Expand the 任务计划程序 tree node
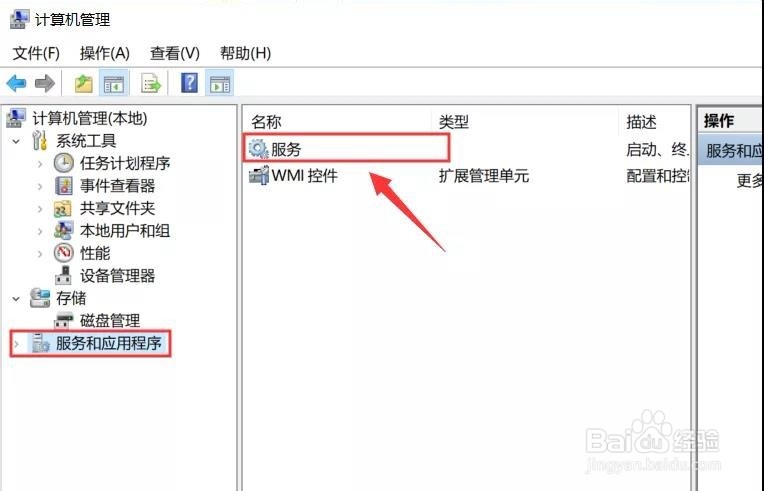This screenshot has height=491, width=764. tap(40, 164)
